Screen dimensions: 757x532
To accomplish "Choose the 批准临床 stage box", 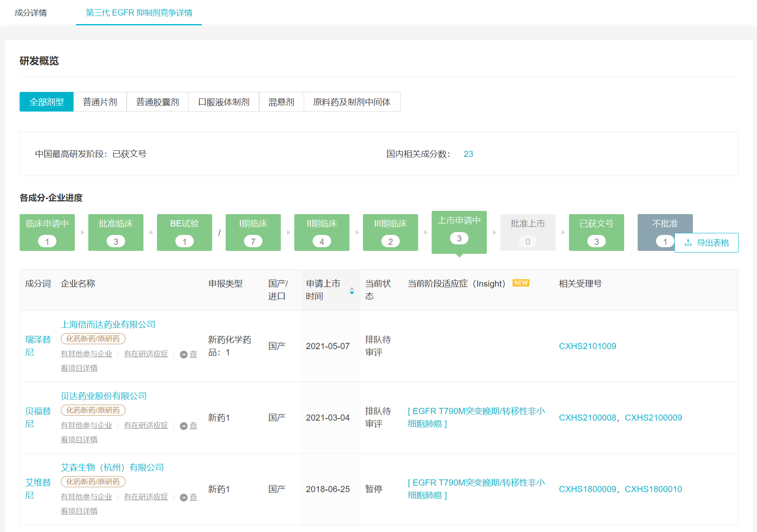I will pyautogui.click(x=116, y=232).
